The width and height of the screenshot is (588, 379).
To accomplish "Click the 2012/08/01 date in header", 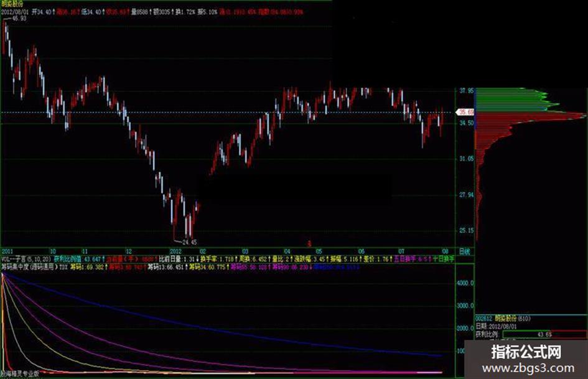I will click(15, 12).
